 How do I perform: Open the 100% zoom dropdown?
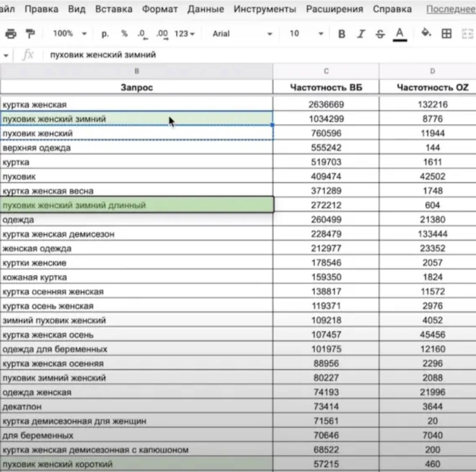pos(70,34)
